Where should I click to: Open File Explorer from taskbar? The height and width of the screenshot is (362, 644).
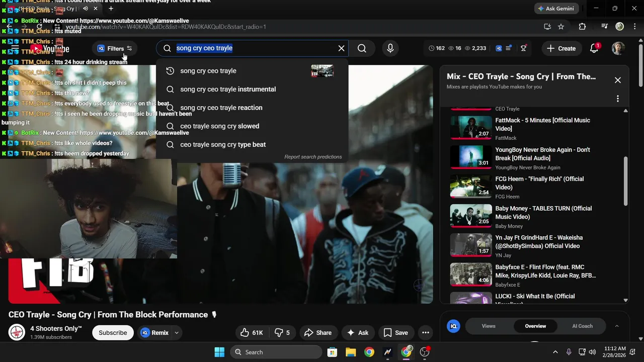tap(351, 352)
